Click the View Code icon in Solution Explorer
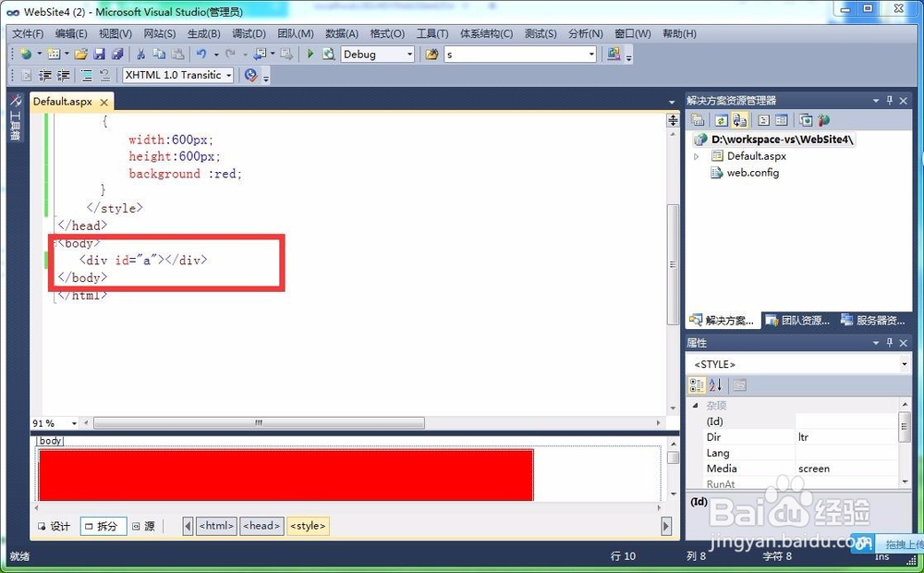924x573 pixels. coord(764,120)
